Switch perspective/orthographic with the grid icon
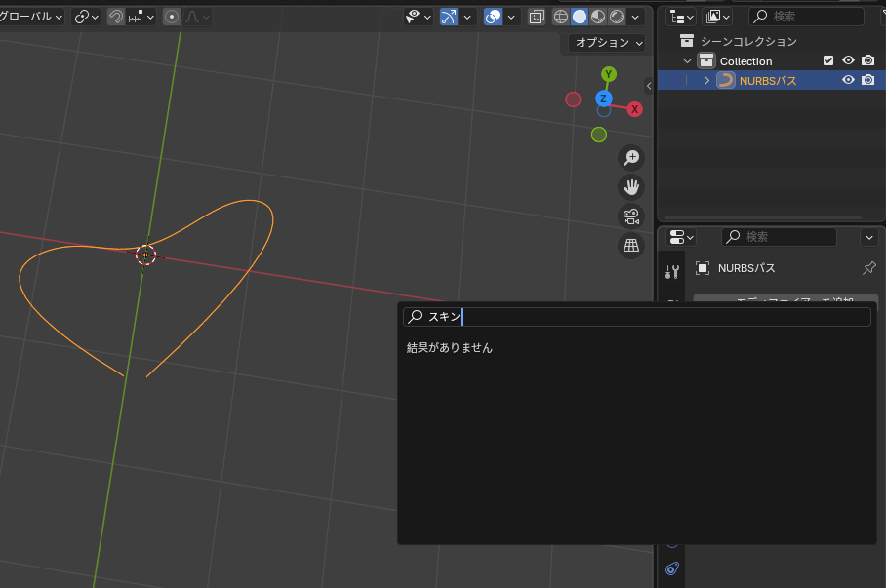Viewport: 886px width, 588px height. [631, 245]
